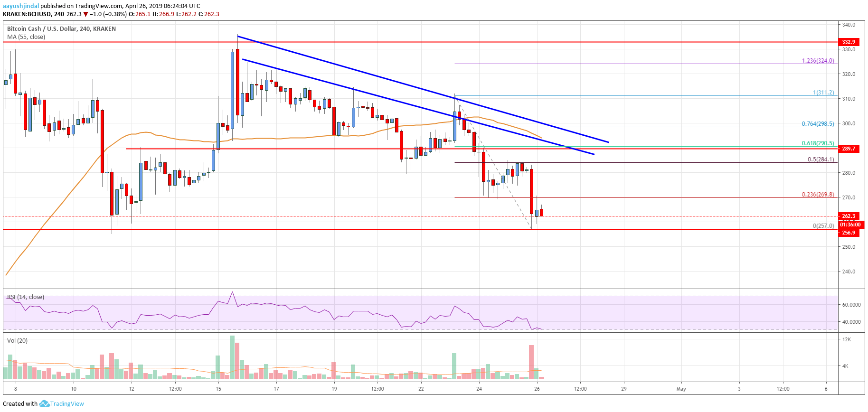The image size is (868, 412).
Task: Click the current price 262.3 label
Action: pyautogui.click(x=849, y=216)
